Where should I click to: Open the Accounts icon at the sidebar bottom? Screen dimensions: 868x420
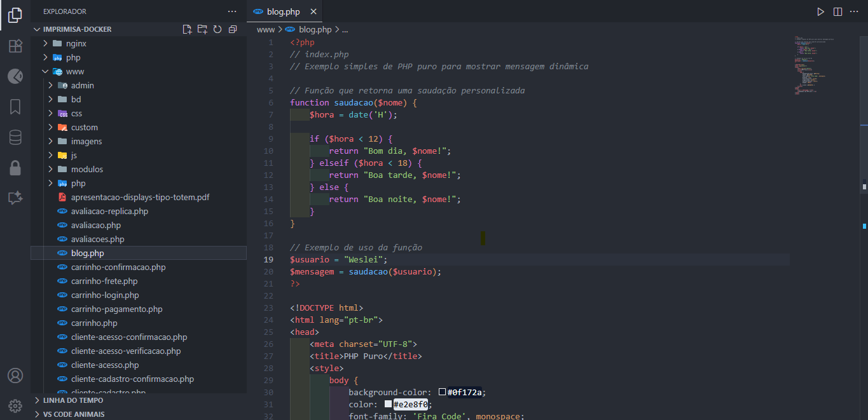14,376
